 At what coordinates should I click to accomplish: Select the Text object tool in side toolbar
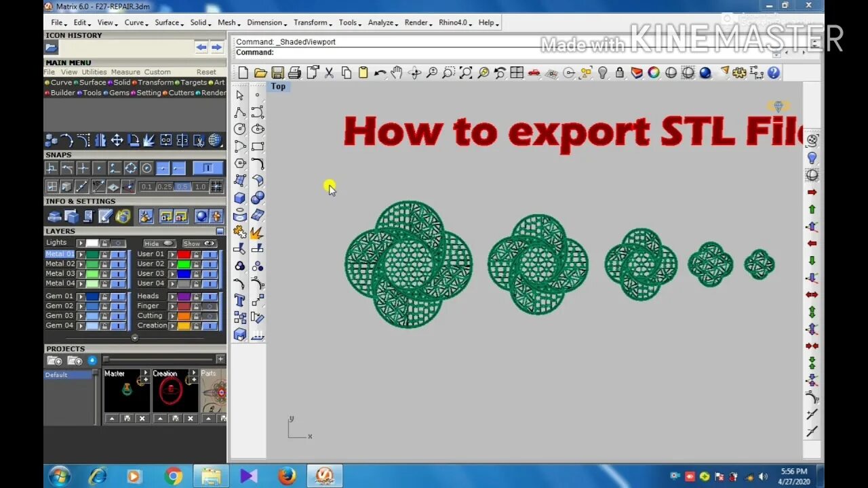coord(240,300)
